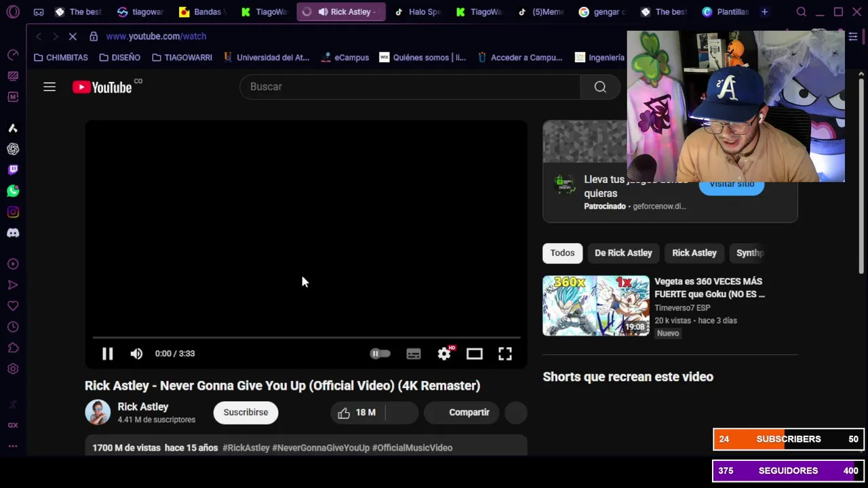This screenshot has width=868, height=488.
Task: Switch to the Plantillas browser tab
Action: pyautogui.click(x=726, y=12)
